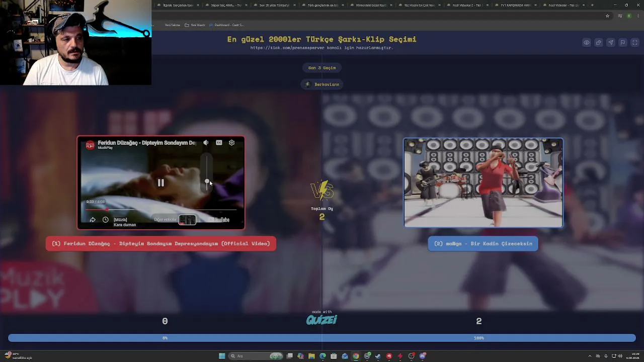
Task: Click the share icon in the quiz header
Action: (599, 43)
